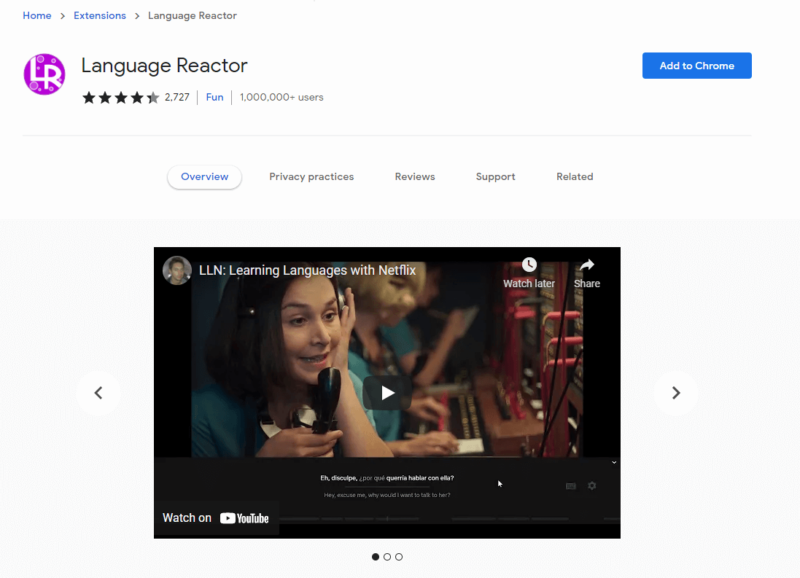
Task: Select the second carousel dot
Action: coord(387,557)
